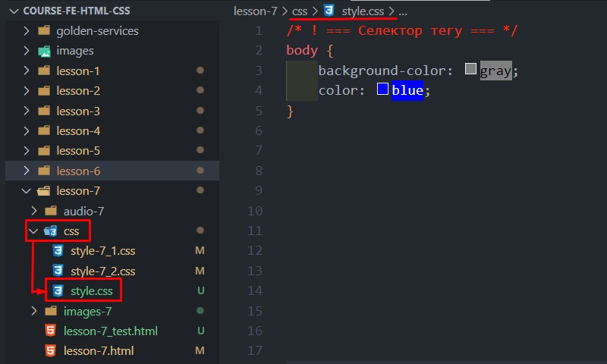Click the images folder picture icon
This screenshot has height=364, width=607.
pyautogui.click(x=44, y=51)
